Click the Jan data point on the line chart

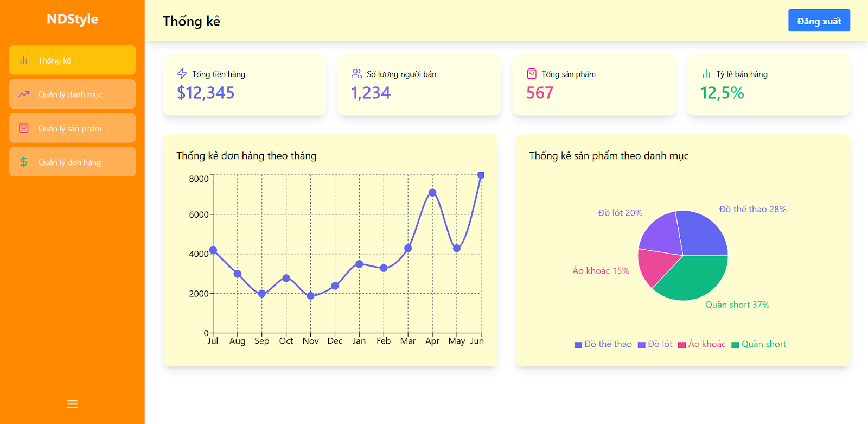pyautogui.click(x=359, y=264)
